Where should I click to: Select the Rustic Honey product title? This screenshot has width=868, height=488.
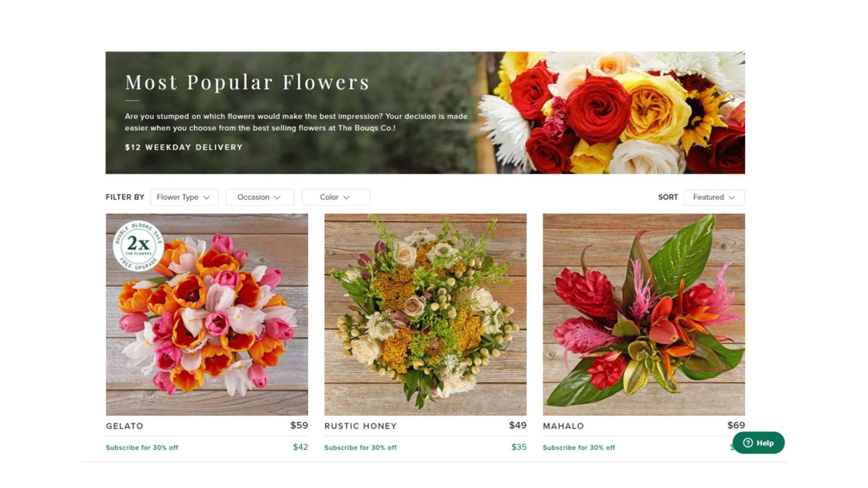pyautogui.click(x=360, y=426)
